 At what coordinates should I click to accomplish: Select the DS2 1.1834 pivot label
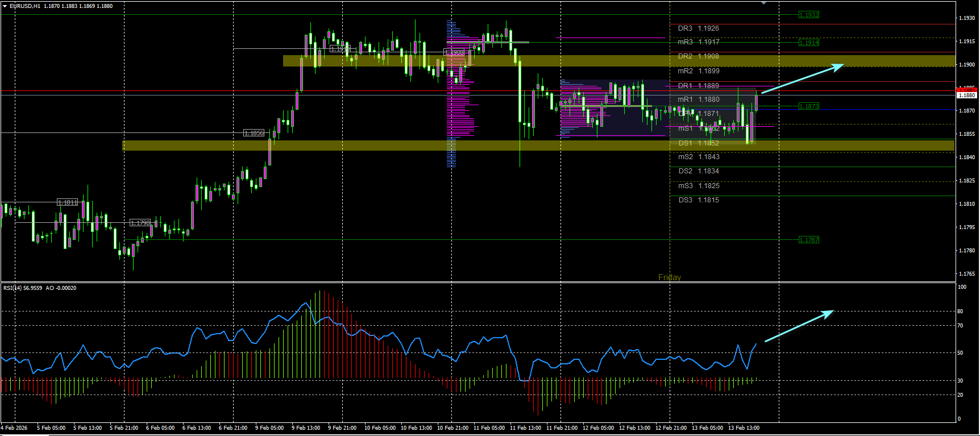699,171
